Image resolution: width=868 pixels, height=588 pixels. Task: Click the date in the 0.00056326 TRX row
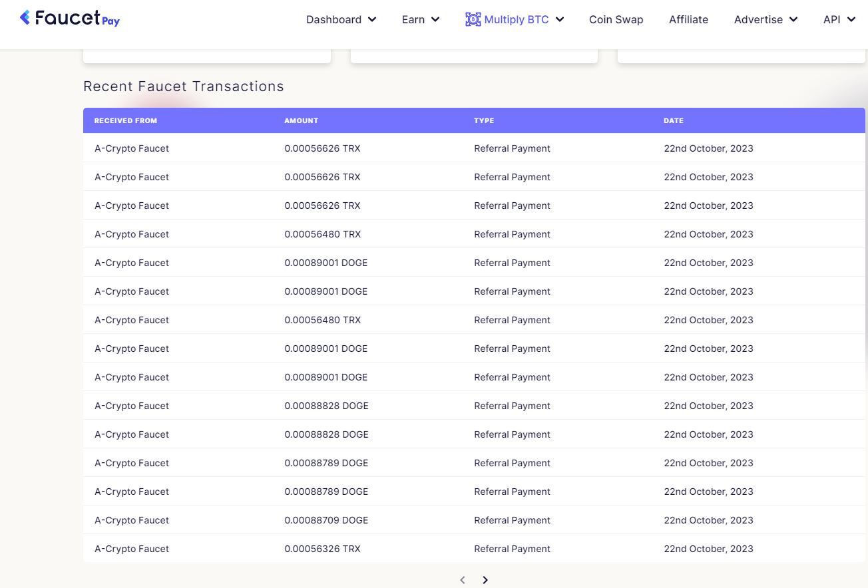(708, 549)
